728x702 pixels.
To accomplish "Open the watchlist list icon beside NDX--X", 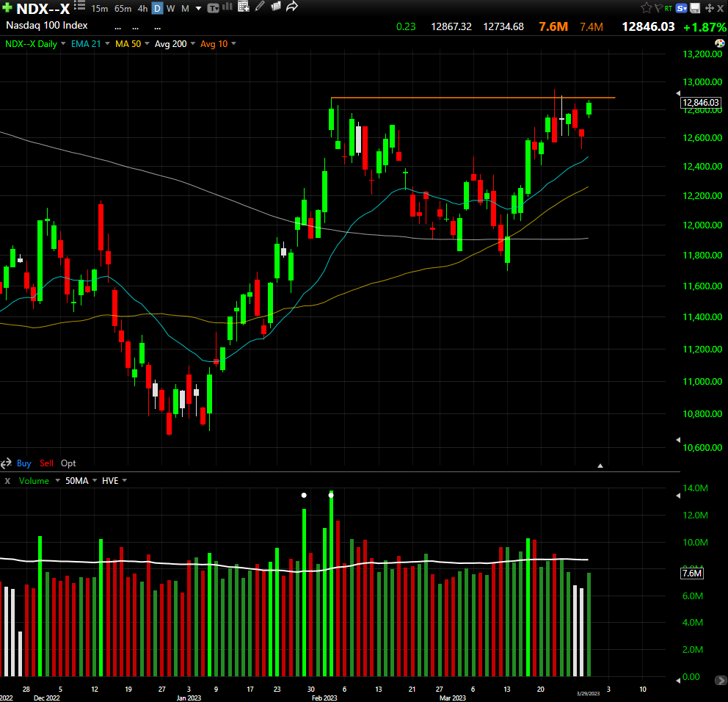I will 79,6.
